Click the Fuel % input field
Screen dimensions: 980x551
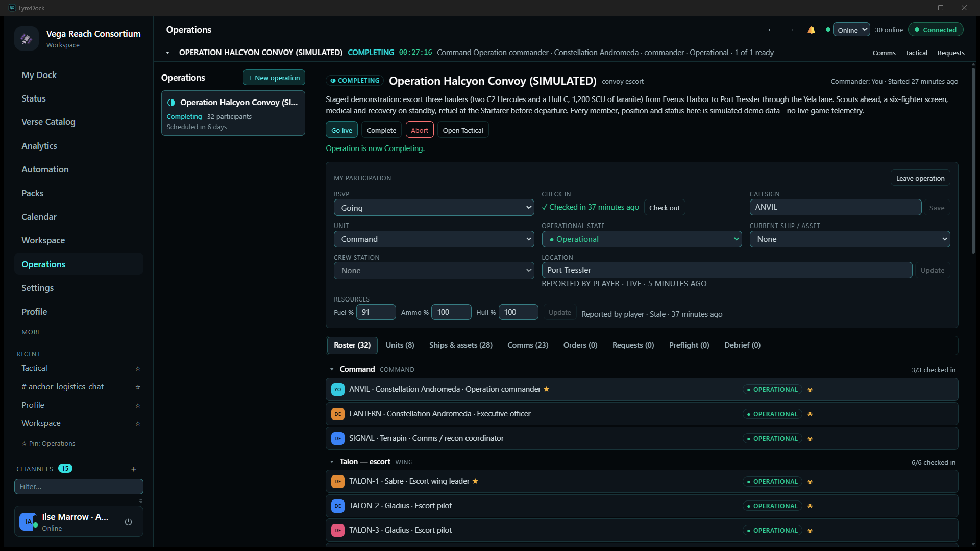[376, 312]
